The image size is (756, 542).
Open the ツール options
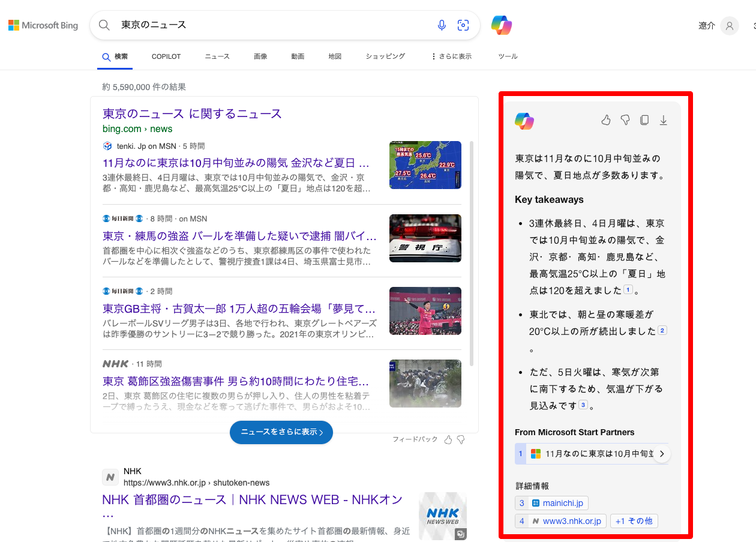[508, 56]
